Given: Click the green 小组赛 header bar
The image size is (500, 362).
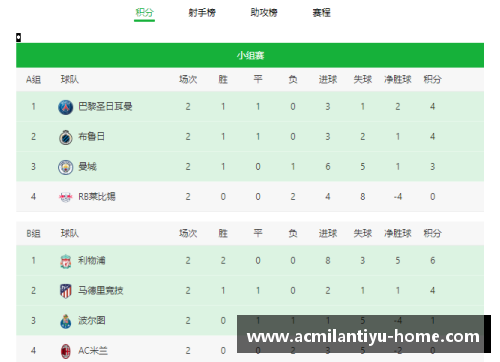Looking at the screenshot, I should pyautogui.click(x=250, y=55).
